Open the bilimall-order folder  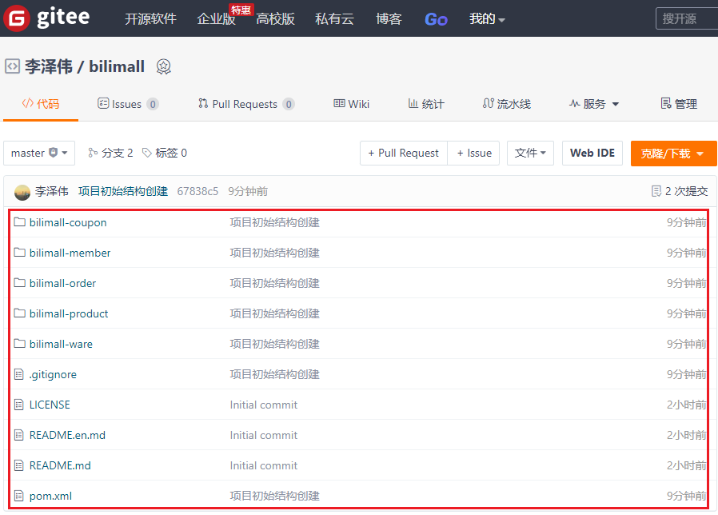62,283
